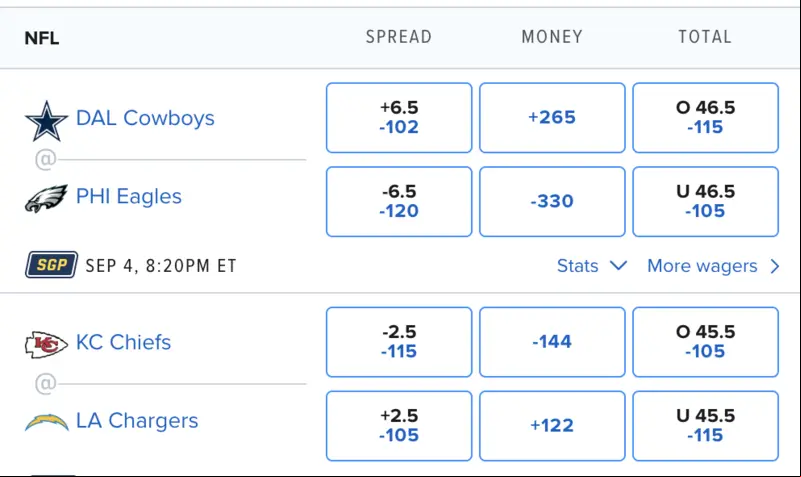Open the SGP same game parlay badge

pyautogui.click(x=52, y=265)
